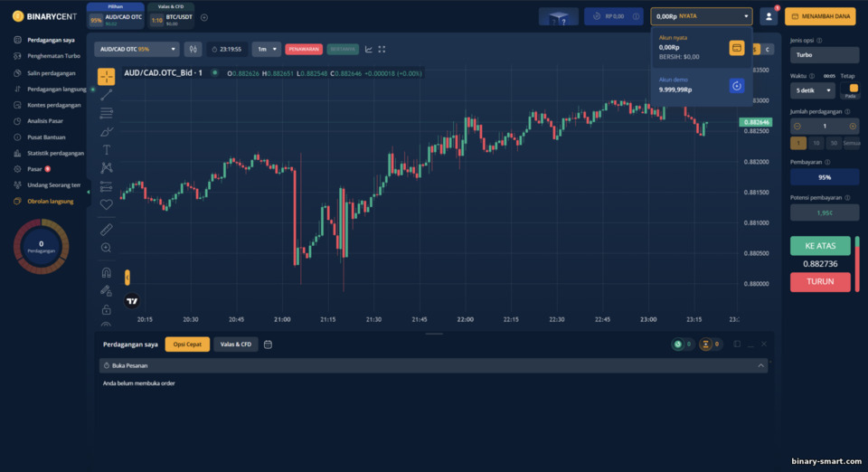Click info icon next to Potensi pembayaran
868x472 pixels.
click(x=847, y=197)
